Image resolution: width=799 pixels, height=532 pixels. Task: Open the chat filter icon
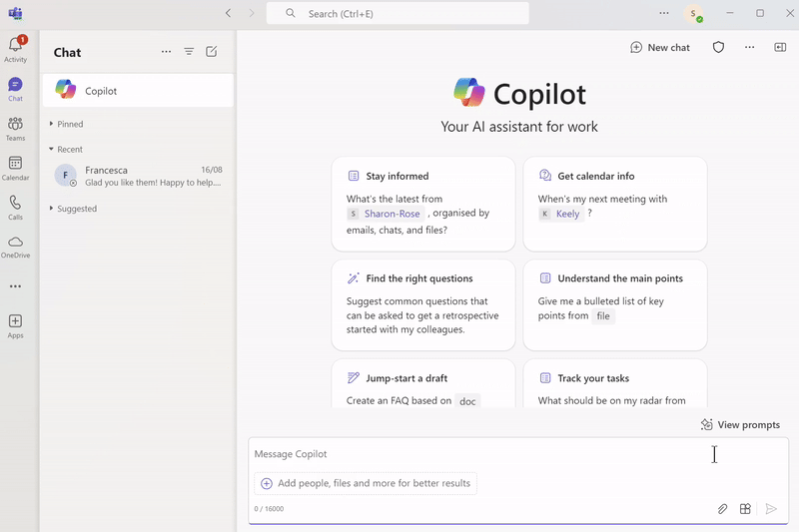(189, 52)
